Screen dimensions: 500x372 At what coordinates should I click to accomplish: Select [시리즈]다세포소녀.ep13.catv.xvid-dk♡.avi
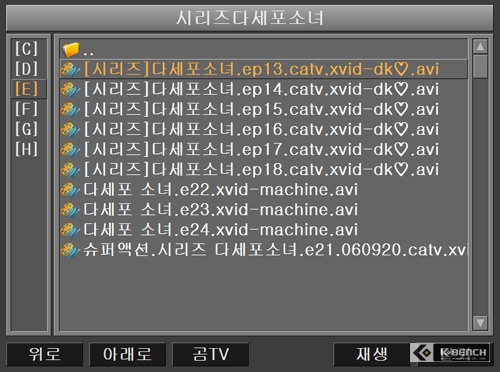click(263, 69)
